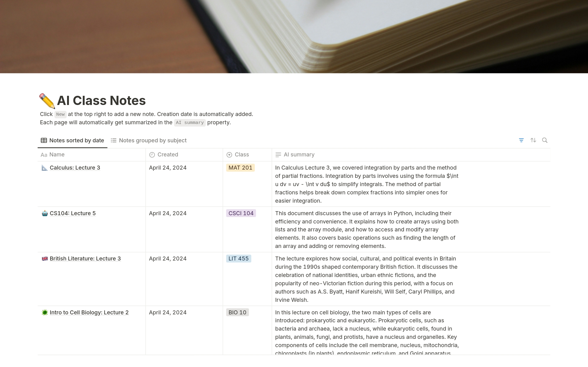This screenshot has height=367, width=588.
Task: Click the Name column header icon
Action: point(43,154)
